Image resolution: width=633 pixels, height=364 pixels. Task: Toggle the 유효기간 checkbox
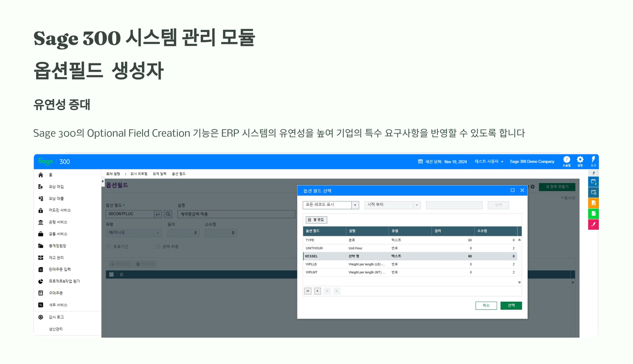(x=108, y=246)
